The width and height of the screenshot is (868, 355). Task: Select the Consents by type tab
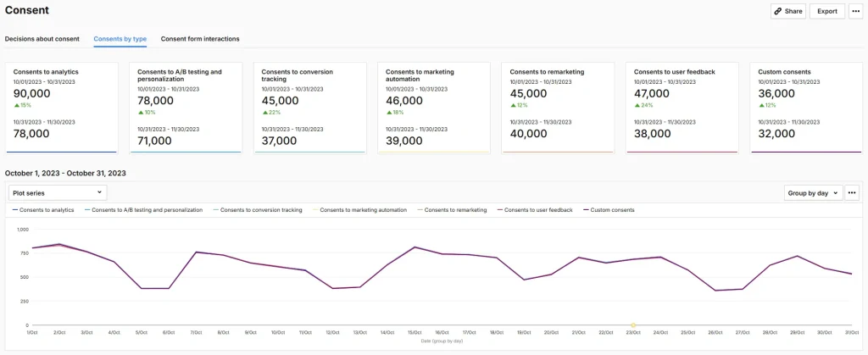coord(120,39)
